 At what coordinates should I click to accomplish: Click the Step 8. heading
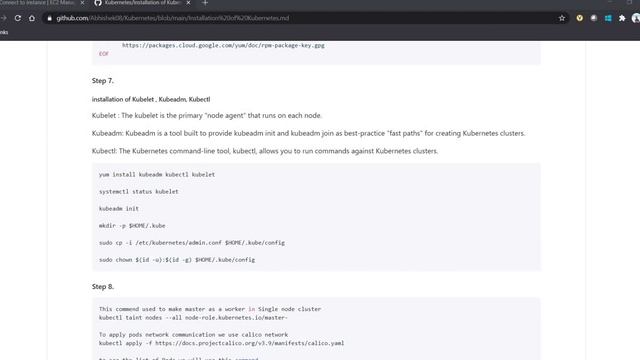tap(103, 287)
